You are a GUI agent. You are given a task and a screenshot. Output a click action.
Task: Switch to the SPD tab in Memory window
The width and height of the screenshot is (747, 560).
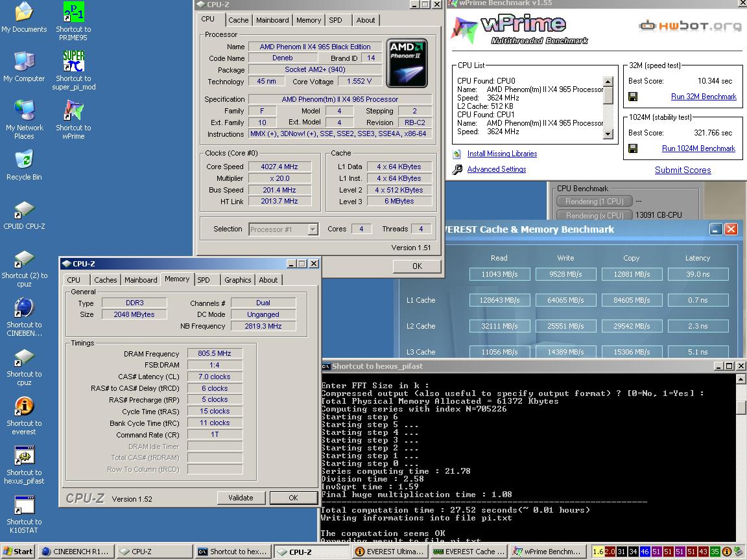(204, 280)
